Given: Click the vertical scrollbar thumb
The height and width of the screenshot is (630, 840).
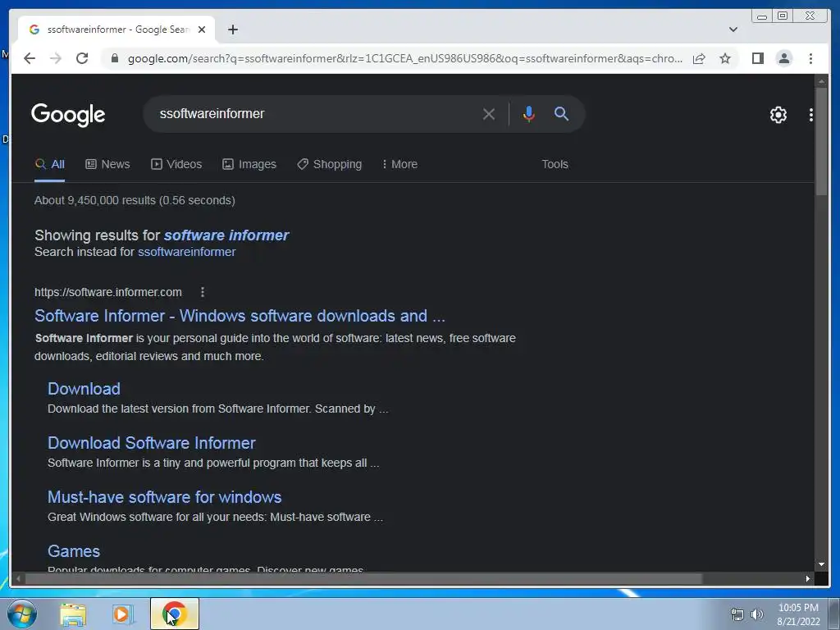Looking at the screenshot, I should click(x=820, y=141).
